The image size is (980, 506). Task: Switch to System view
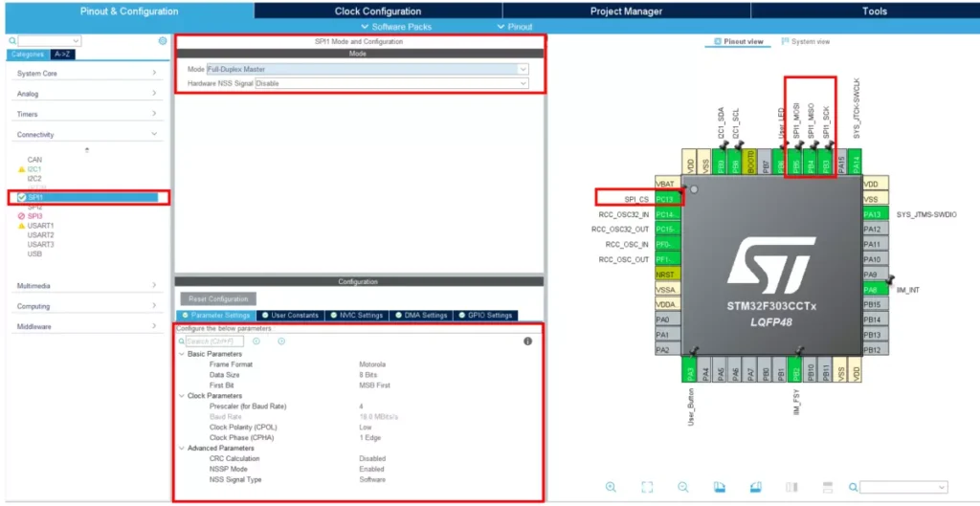click(x=806, y=42)
